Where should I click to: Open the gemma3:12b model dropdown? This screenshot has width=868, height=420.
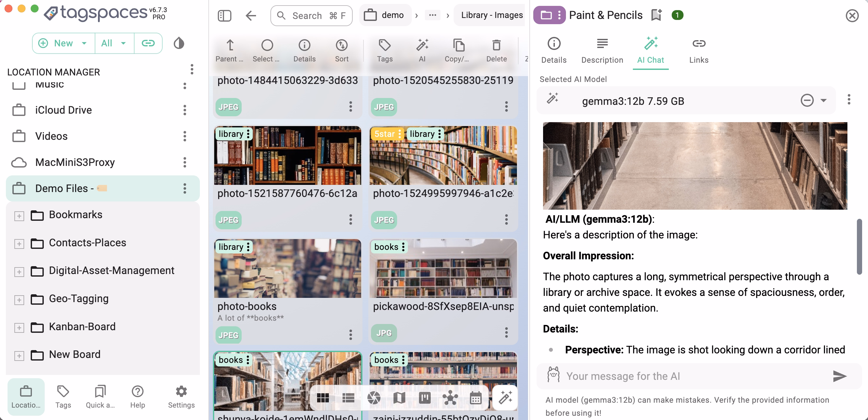tap(823, 101)
